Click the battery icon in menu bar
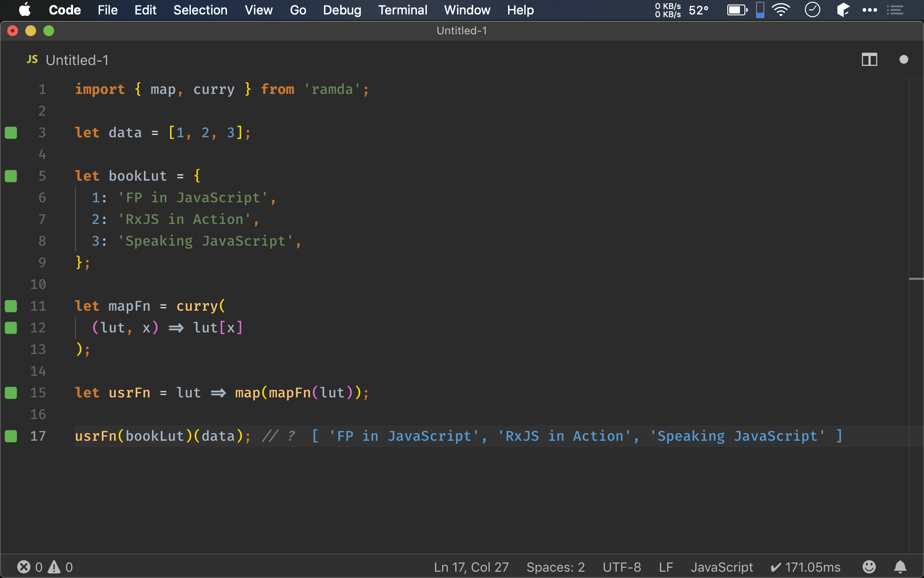This screenshot has width=924, height=578. (737, 10)
